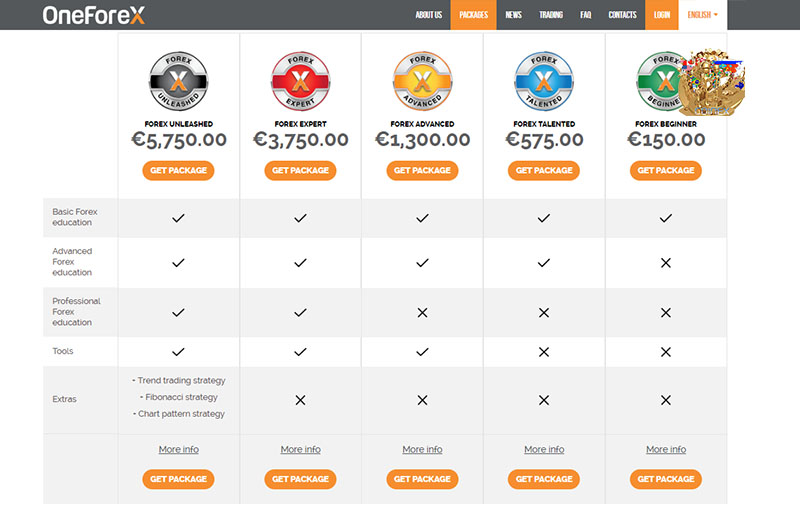
Task: Click the gold coin statue image
Action: pos(712,83)
